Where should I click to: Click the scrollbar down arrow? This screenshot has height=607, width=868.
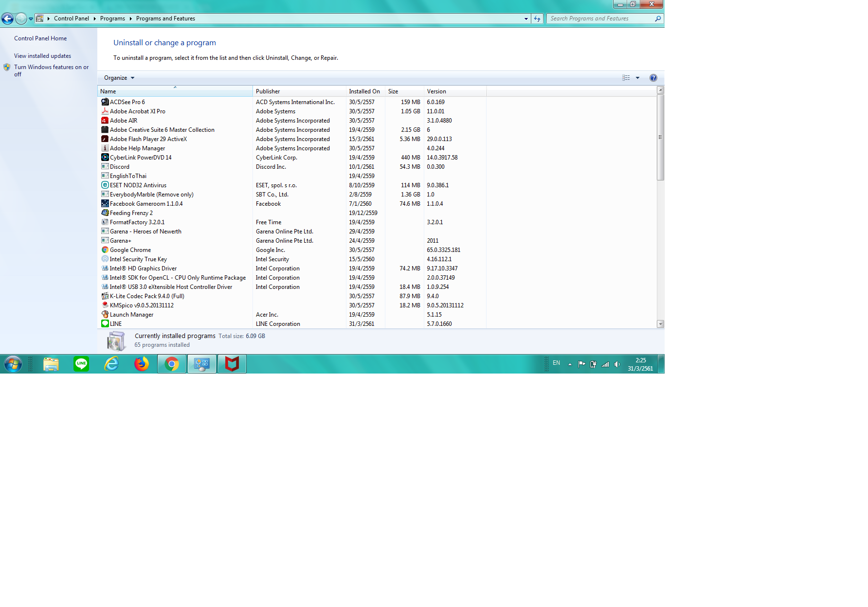[x=660, y=324]
